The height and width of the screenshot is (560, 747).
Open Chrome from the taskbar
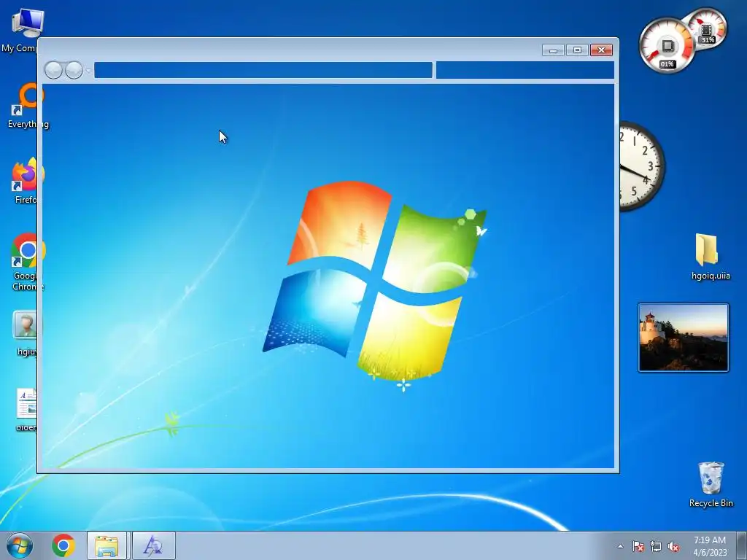(63, 545)
